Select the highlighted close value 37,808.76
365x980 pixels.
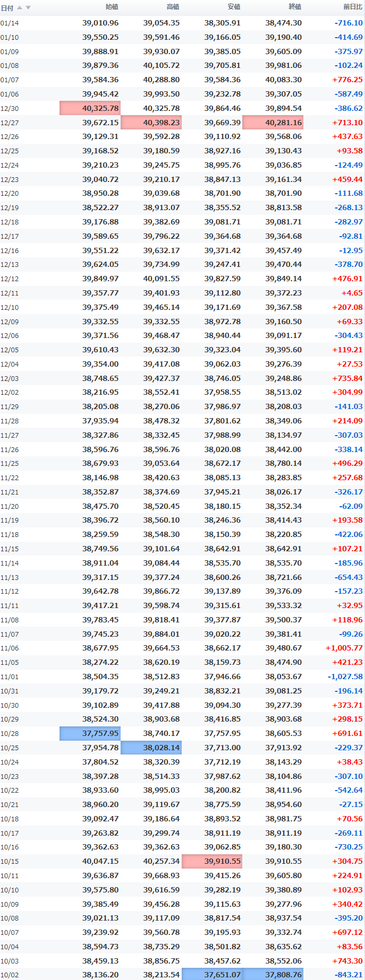click(x=273, y=975)
